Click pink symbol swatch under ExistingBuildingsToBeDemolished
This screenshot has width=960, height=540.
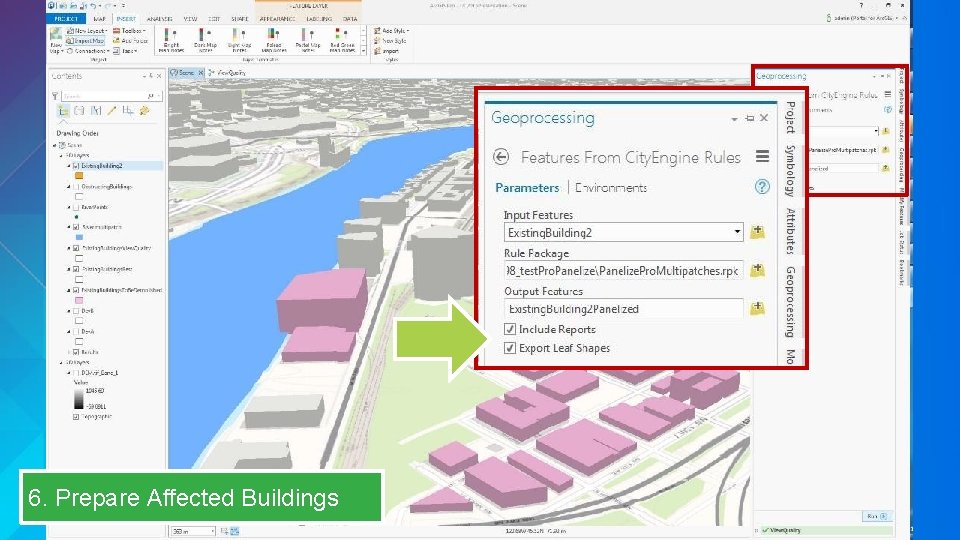click(x=79, y=300)
